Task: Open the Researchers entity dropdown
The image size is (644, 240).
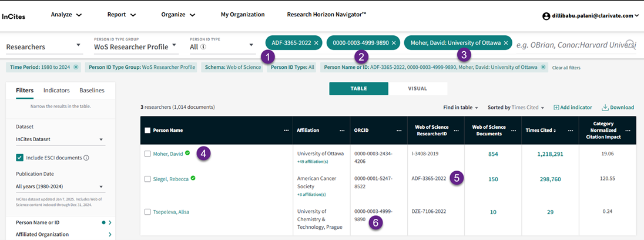Action: tap(43, 47)
